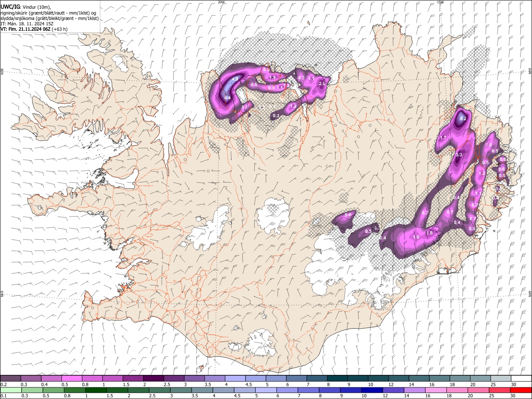Click the 'Vindur (10m)' header text
This screenshot has width=532, height=399.
pyautogui.click(x=36, y=7)
